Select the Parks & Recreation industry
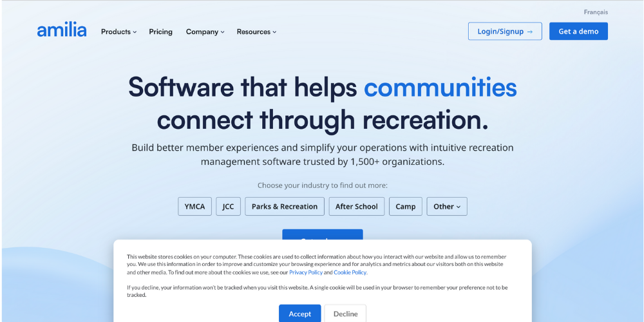 click(x=285, y=207)
